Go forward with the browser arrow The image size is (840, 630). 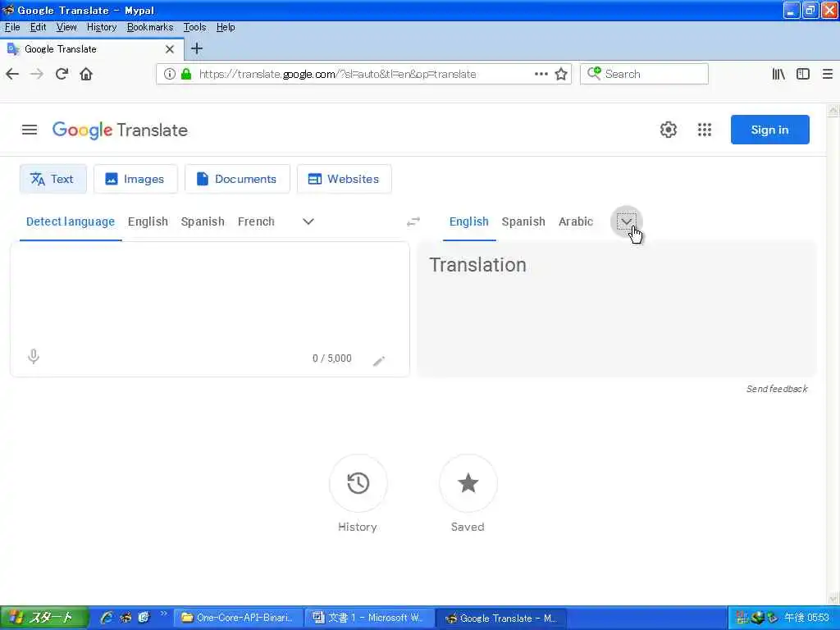coord(37,74)
